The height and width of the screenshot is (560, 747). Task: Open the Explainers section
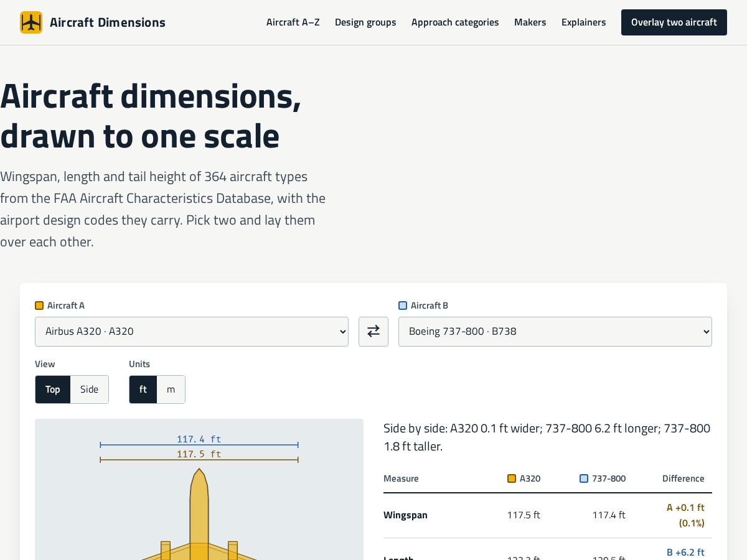pos(584,22)
